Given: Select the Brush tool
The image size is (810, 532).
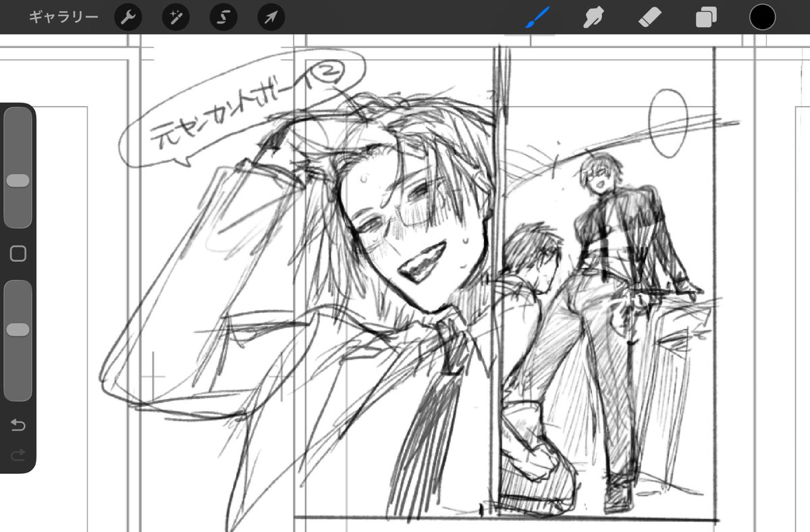Looking at the screenshot, I should [x=538, y=18].
